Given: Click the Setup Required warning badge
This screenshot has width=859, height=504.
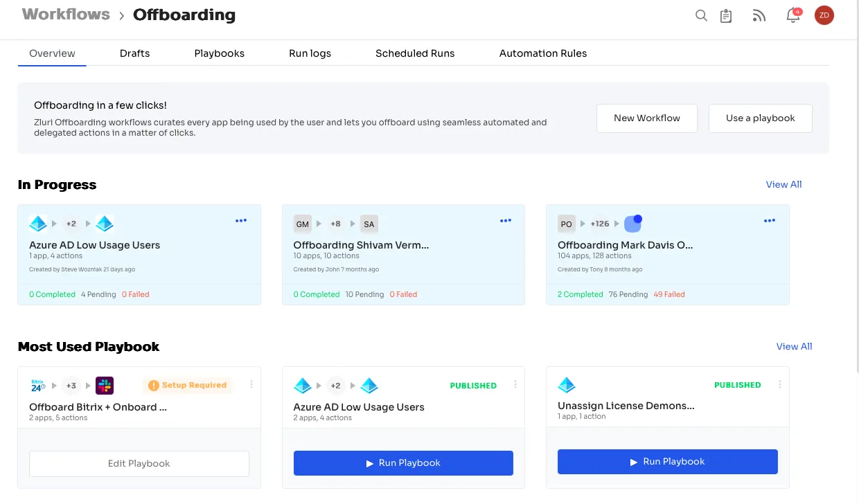Looking at the screenshot, I should click(x=188, y=385).
